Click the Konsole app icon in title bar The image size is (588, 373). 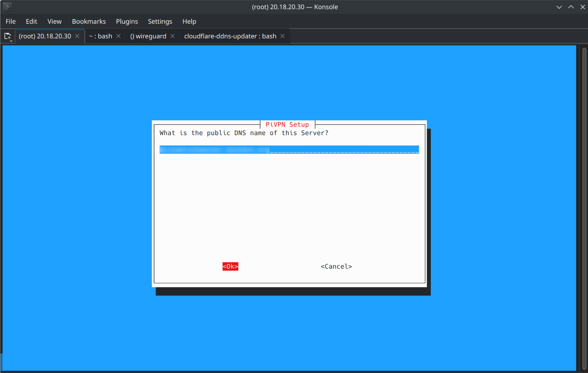tap(7, 7)
